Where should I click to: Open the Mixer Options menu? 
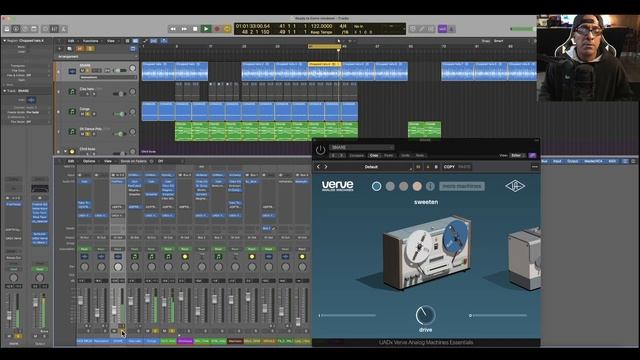(x=89, y=161)
